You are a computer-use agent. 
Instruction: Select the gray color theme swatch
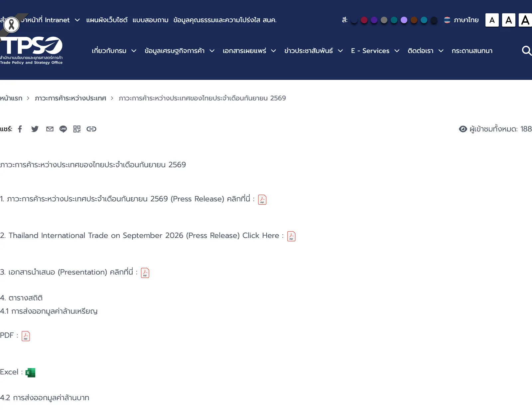coord(384,20)
